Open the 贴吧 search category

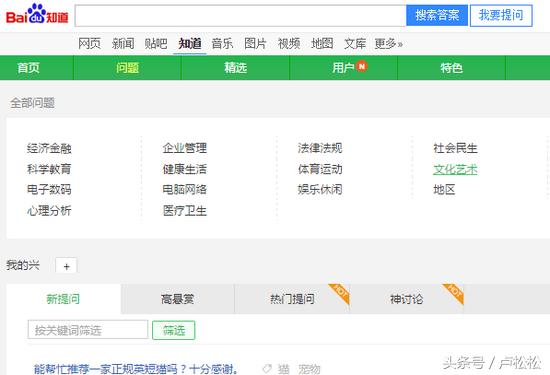[x=156, y=43]
